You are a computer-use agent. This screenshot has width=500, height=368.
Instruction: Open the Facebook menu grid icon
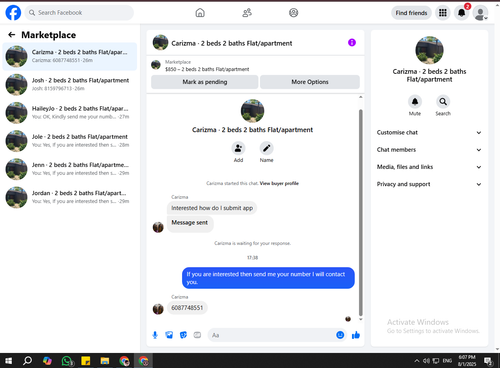443,13
